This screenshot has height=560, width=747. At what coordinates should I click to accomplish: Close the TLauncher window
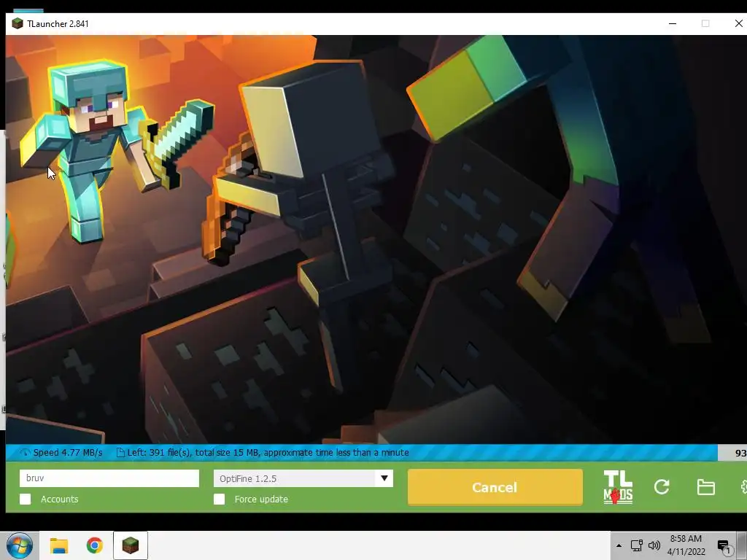738,23
